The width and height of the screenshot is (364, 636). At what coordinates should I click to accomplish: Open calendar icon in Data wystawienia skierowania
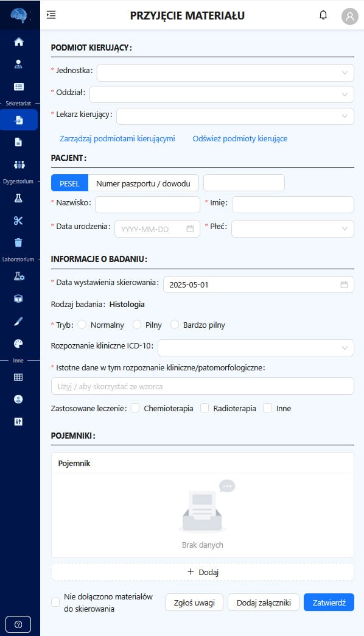tap(344, 284)
